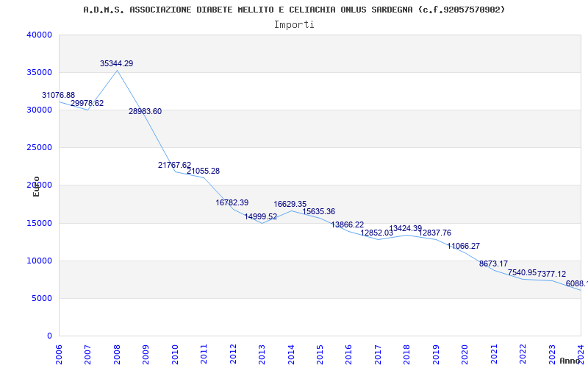Click the data label 12852.03
This screenshot has width=588, height=368.
point(376,233)
